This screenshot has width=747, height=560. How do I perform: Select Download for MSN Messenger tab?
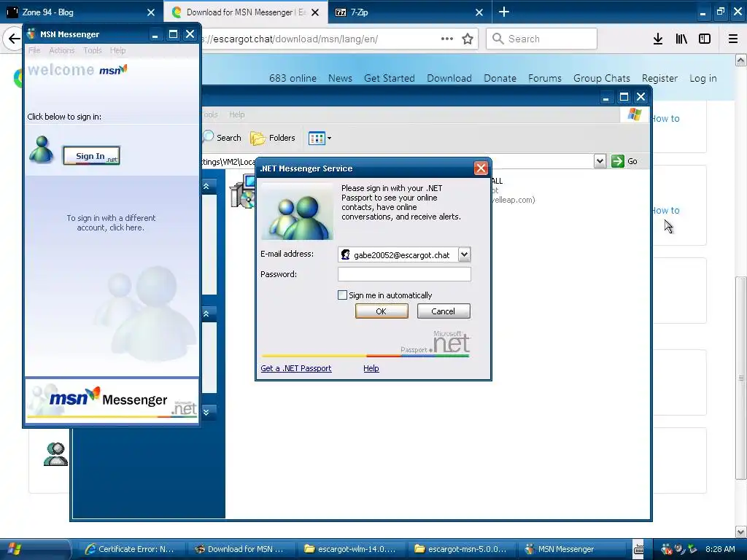[x=246, y=12]
